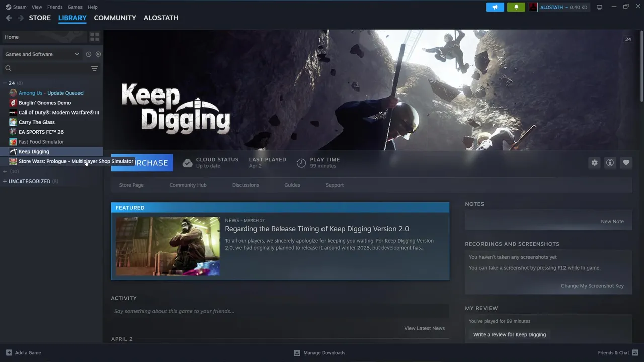The height and width of the screenshot is (362, 644).
Task: Open the Guides link
Action: coord(292,185)
